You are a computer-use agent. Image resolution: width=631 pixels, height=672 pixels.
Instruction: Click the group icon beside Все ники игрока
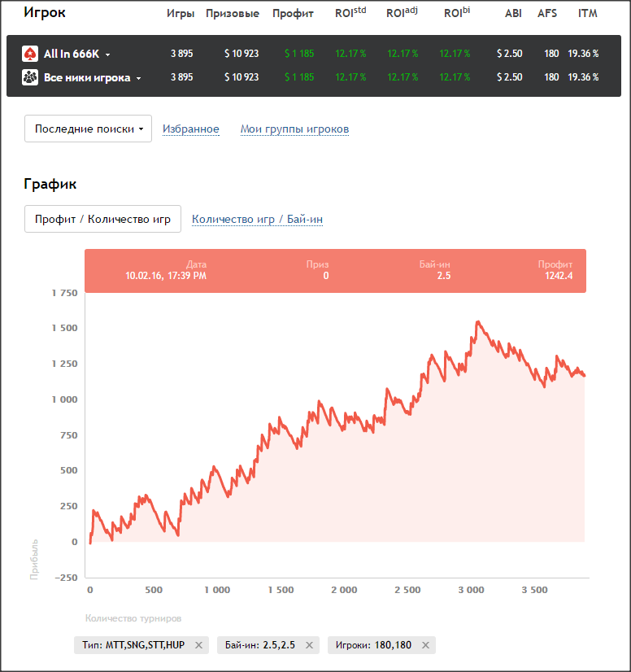[x=30, y=77]
